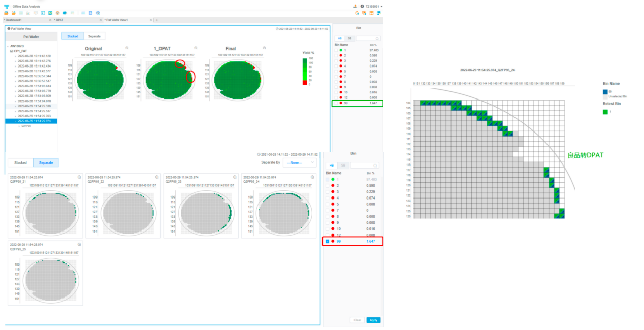The image size is (644, 330).
Task: Select Separate view in the upper wafer panel
Action: [x=94, y=36]
